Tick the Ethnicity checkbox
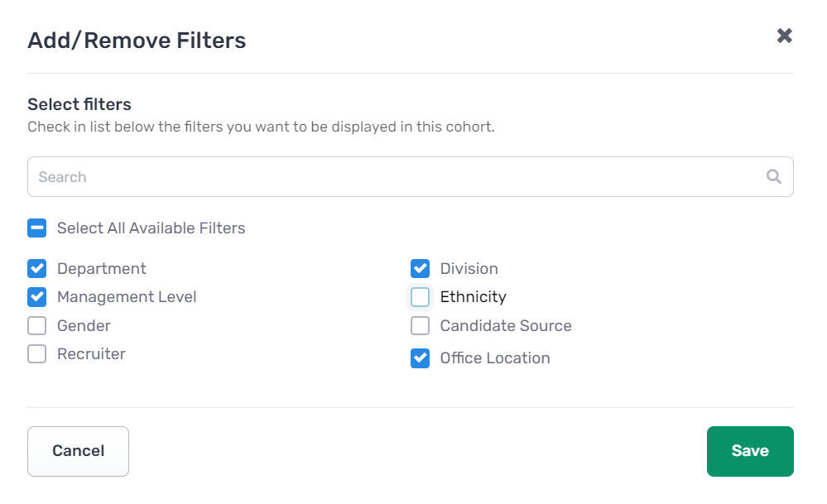The width and height of the screenshot is (827, 504). [420, 297]
